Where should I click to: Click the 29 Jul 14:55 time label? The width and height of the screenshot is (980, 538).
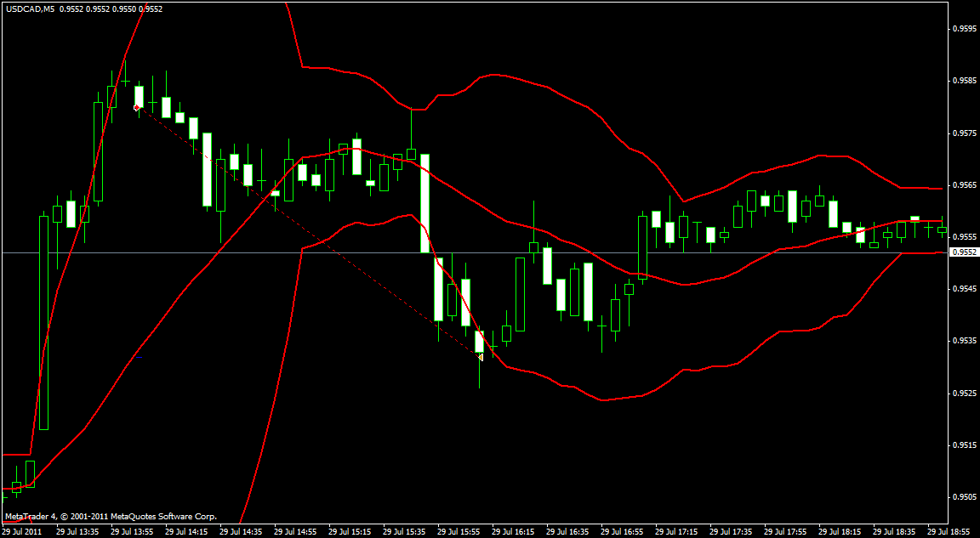coord(296,532)
